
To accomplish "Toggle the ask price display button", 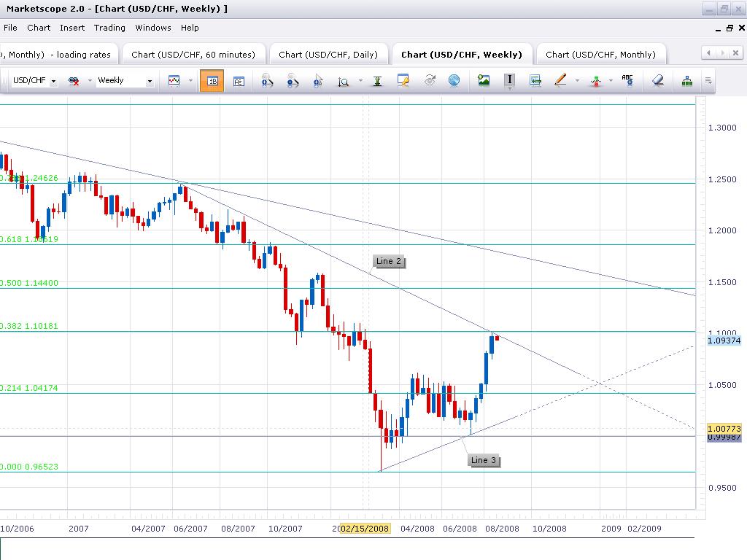I will (239, 81).
